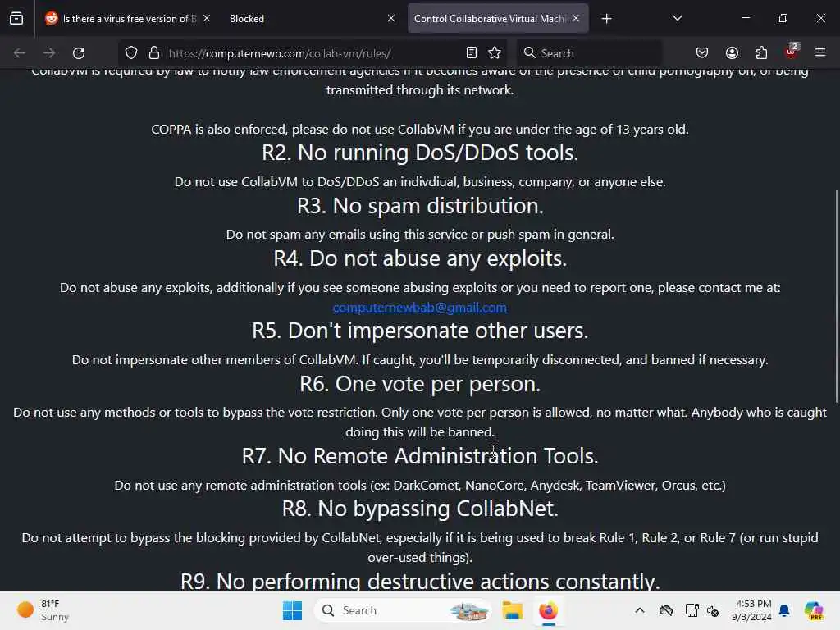This screenshot has width=840, height=630.
Task: Click the browser Search box
Action: click(589, 53)
